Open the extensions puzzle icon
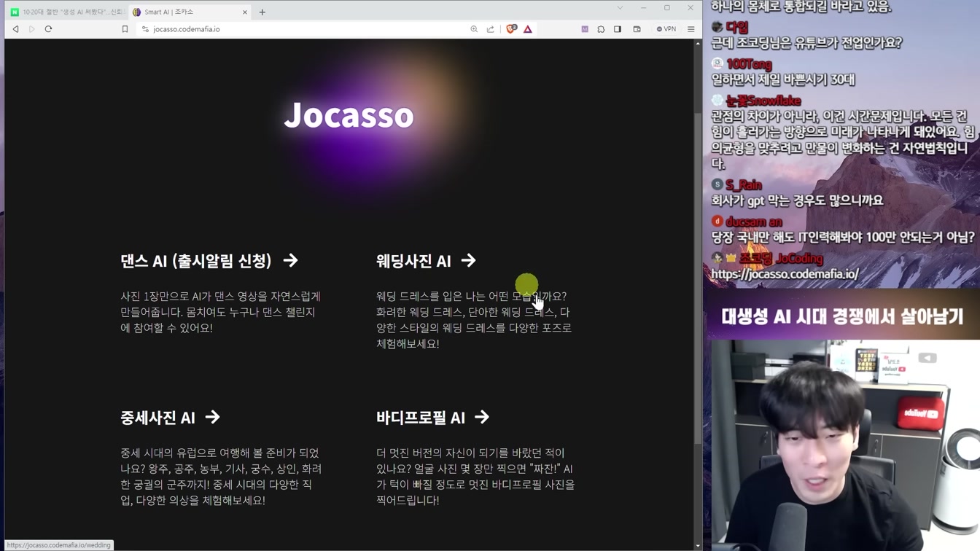This screenshot has height=551, width=980. [x=601, y=29]
